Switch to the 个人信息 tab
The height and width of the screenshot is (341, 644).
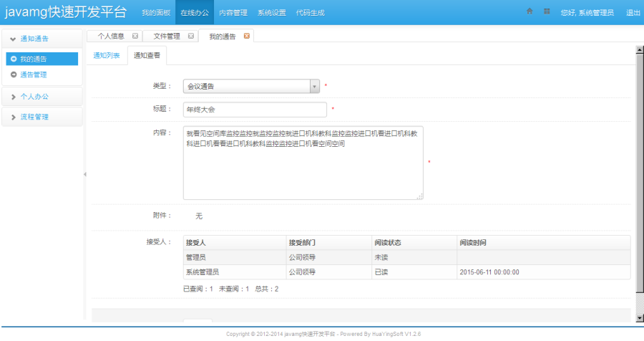(111, 37)
